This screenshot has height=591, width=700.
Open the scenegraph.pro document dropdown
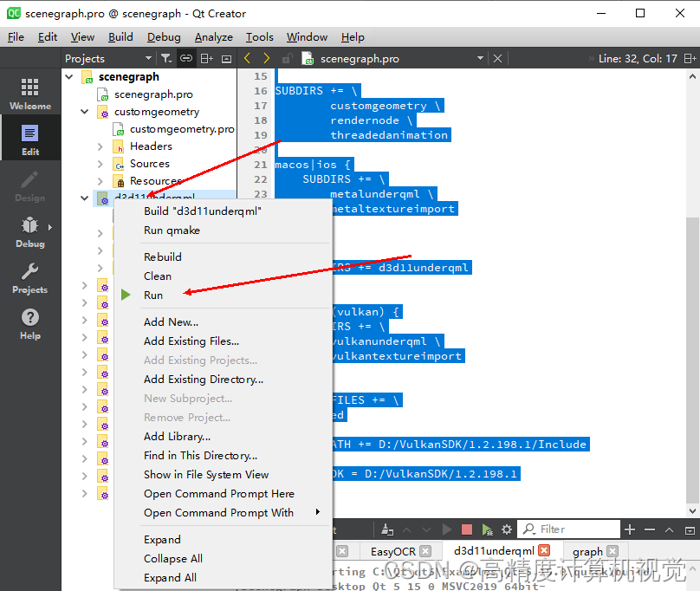point(482,57)
